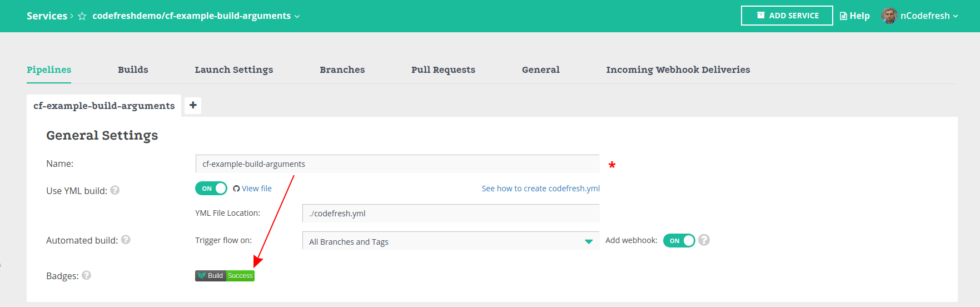The image size is (980, 307).
Task: Toggle the Use YML build switch
Action: [211, 189]
